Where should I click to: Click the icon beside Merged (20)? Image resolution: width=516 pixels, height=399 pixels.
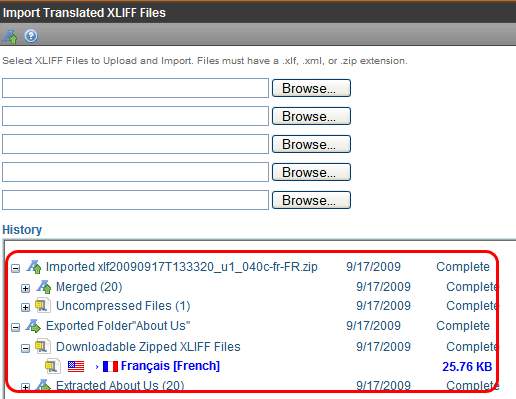pos(44,287)
